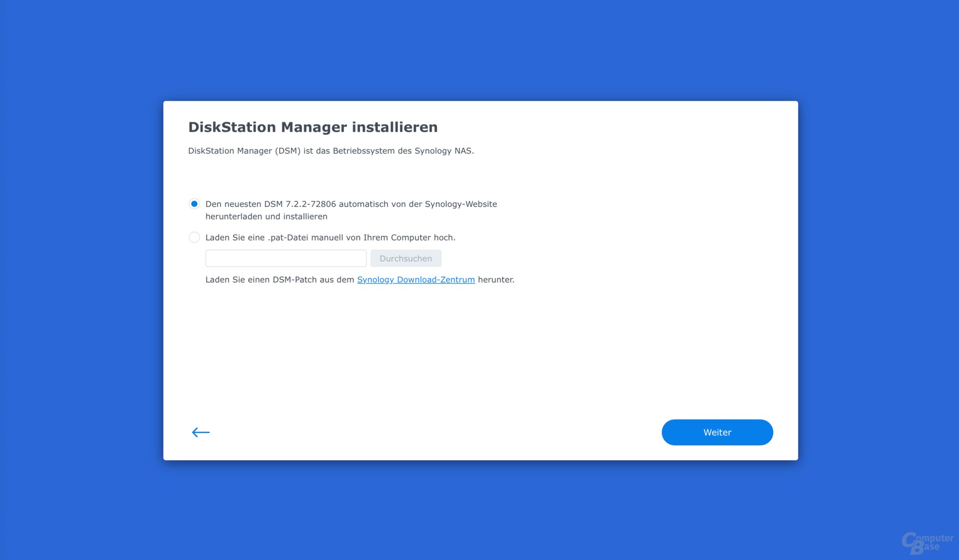Continue with the Weiter button
This screenshot has width=959, height=560.
pyautogui.click(x=717, y=432)
